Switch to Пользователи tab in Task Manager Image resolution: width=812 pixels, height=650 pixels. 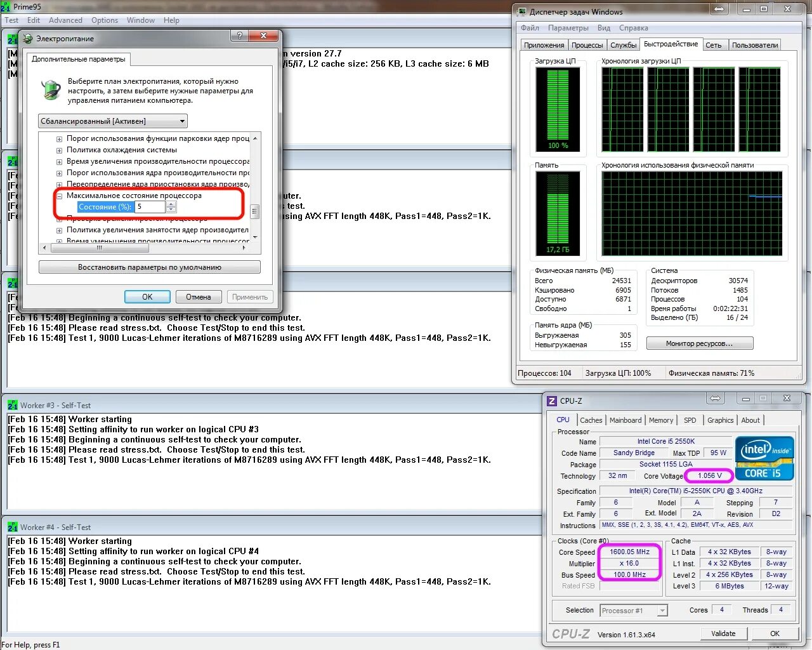(x=755, y=45)
